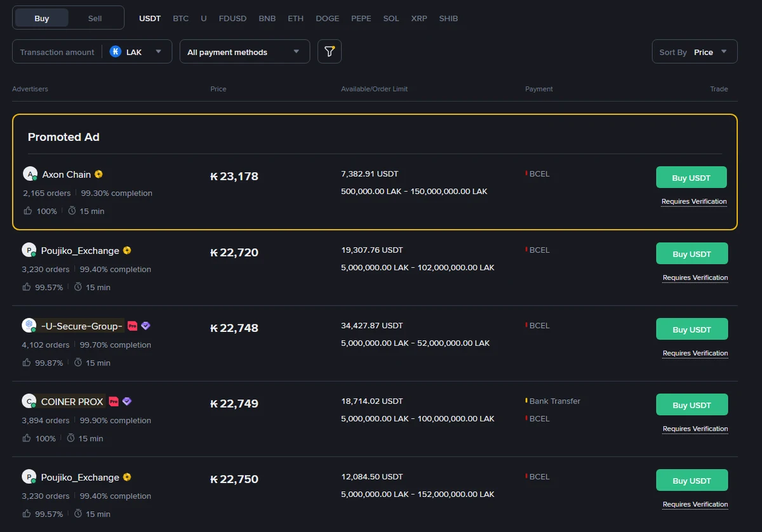The image size is (762, 532).
Task: Select the DOGE tab
Action: pyautogui.click(x=328, y=18)
